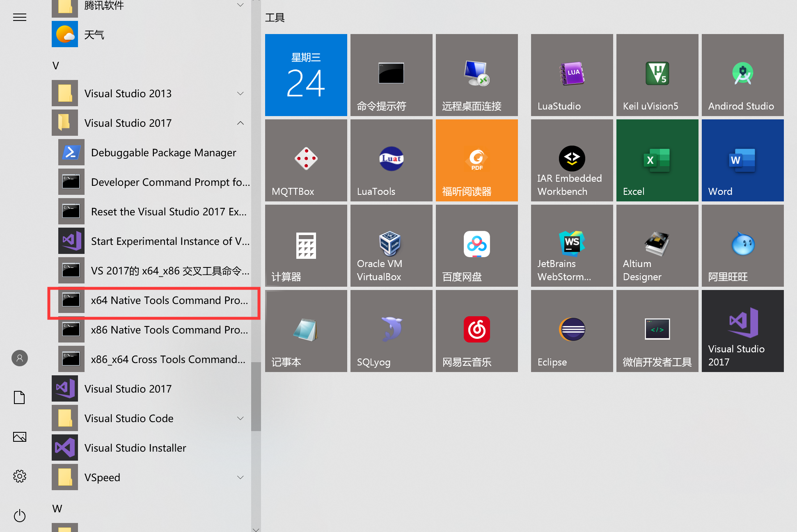Open 天气 weather app
Image resolution: width=797 pixels, height=532 pixels.
(151, 34)
